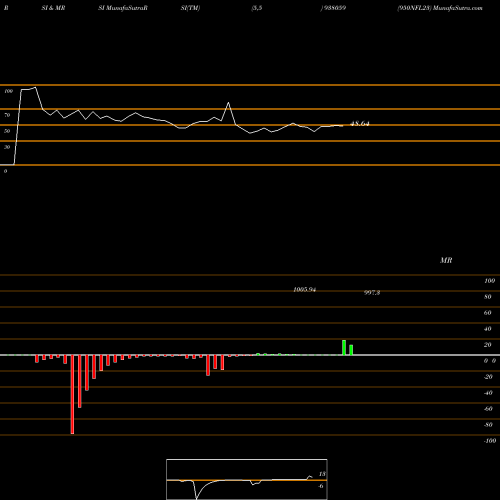Image resolution: width=500 pixels, height=500 pixels.
Task: Click the MR axis label -20
Action: pos(488,377)
